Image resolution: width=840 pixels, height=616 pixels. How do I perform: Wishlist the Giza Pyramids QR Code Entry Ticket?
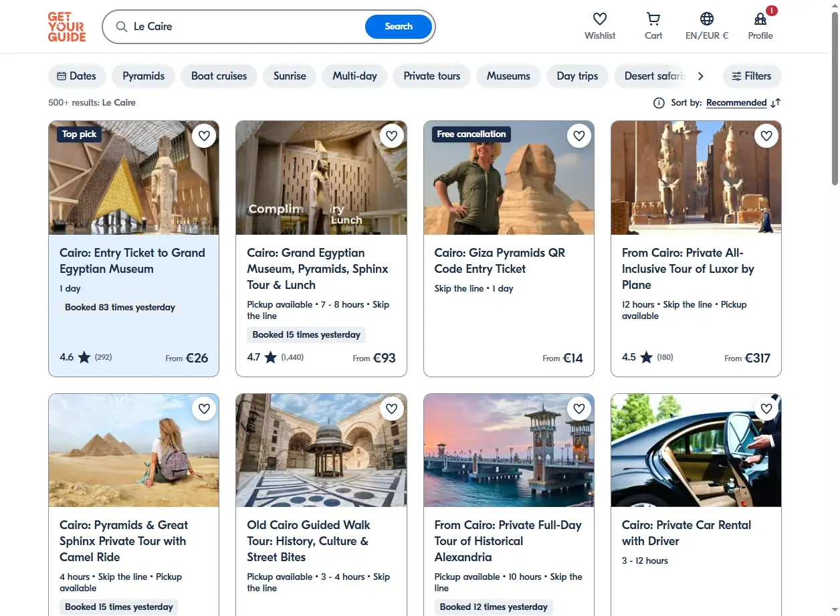click(x=579, y=136)
